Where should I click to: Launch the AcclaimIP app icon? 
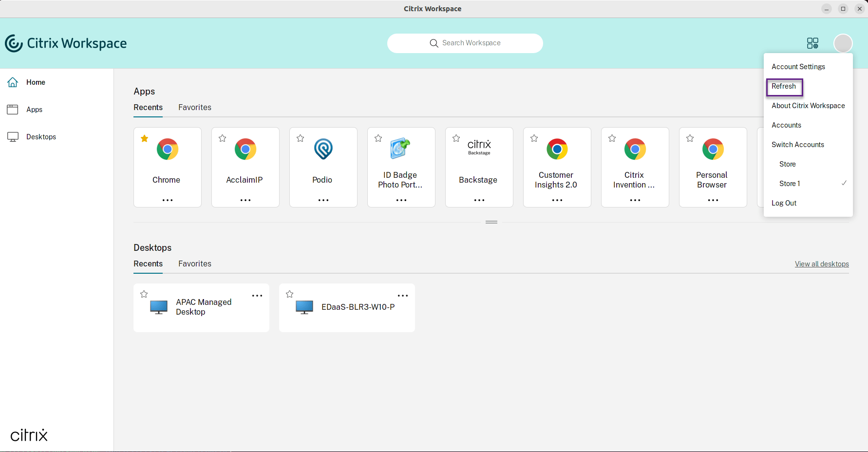(245, 149)
